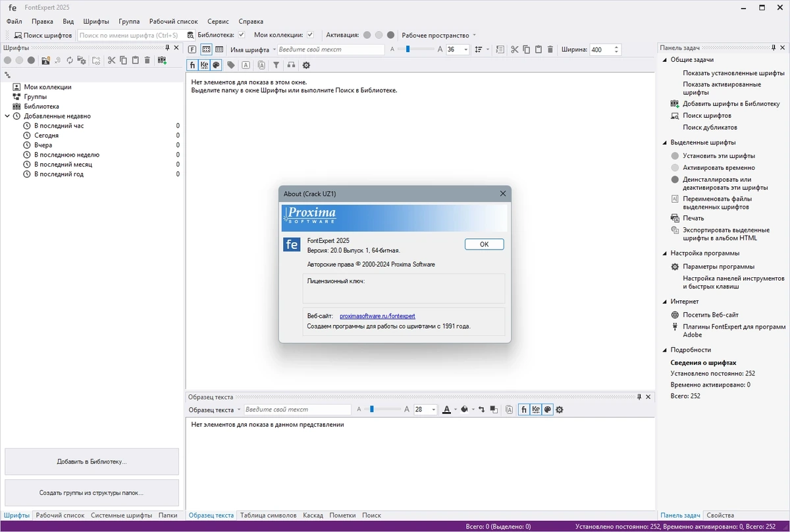Click the Add to Library icon in the Шрифты toolbar

tap(162, 60)
